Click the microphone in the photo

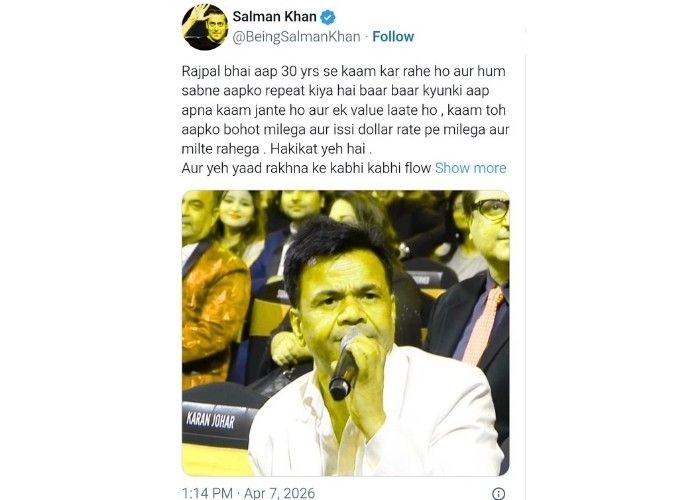click(344, 367)
